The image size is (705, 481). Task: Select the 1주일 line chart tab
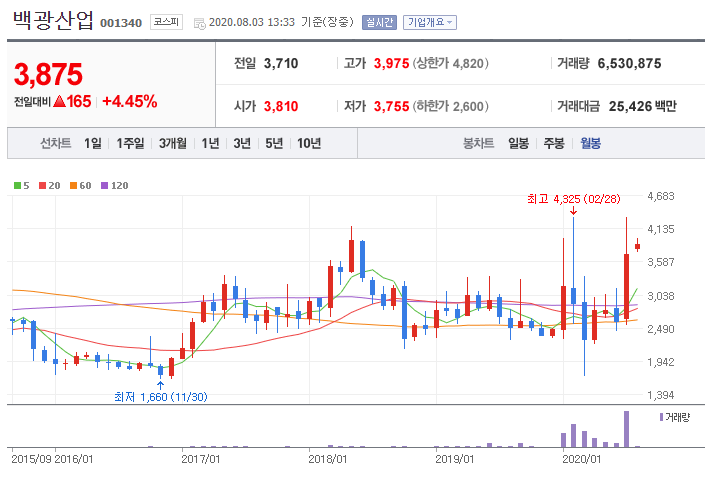coord(130,143)
